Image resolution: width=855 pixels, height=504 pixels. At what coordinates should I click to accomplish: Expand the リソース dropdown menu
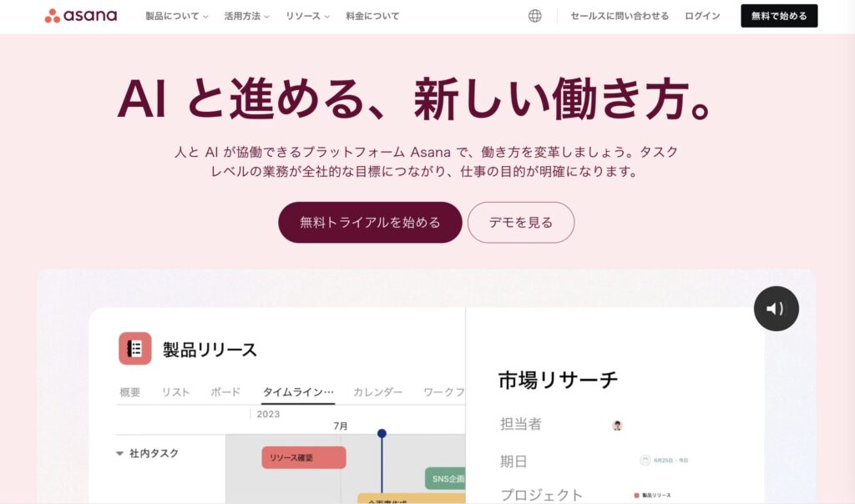coord(307,17)
